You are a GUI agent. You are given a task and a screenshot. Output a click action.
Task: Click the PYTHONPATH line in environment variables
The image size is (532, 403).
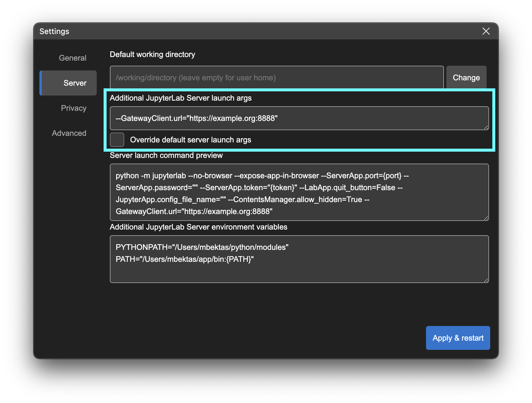pyautogui.click(x=202, y=247)
